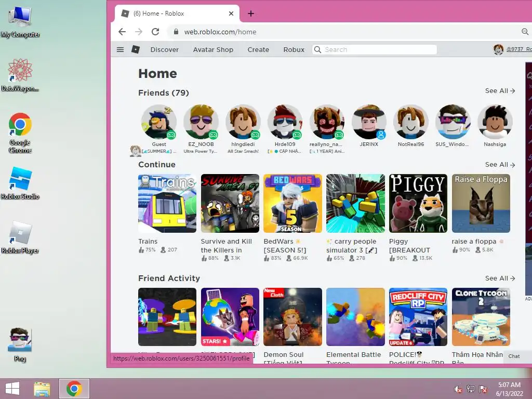Image resolution: width=532 pixels, height=399 pixels.
Task: Click the site lock icon in the address bar
Action: pyautogui.click(x=176, y=32)
